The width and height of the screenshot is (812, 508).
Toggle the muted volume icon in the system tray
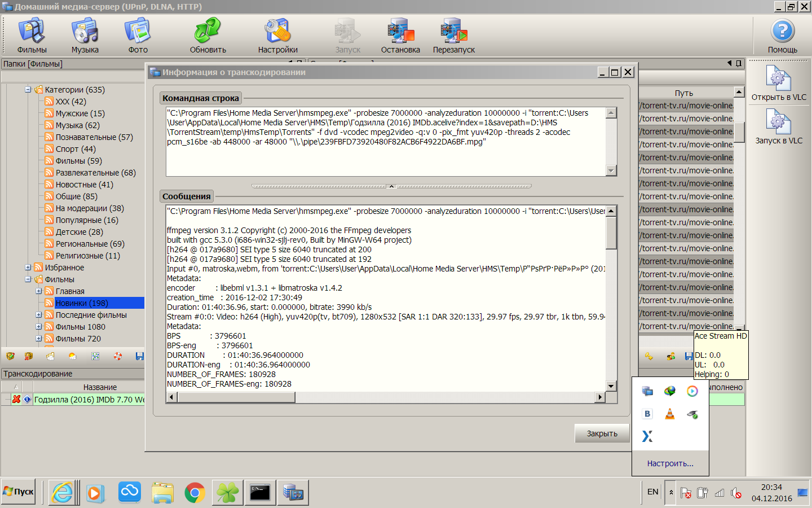[x=736, y=493]
